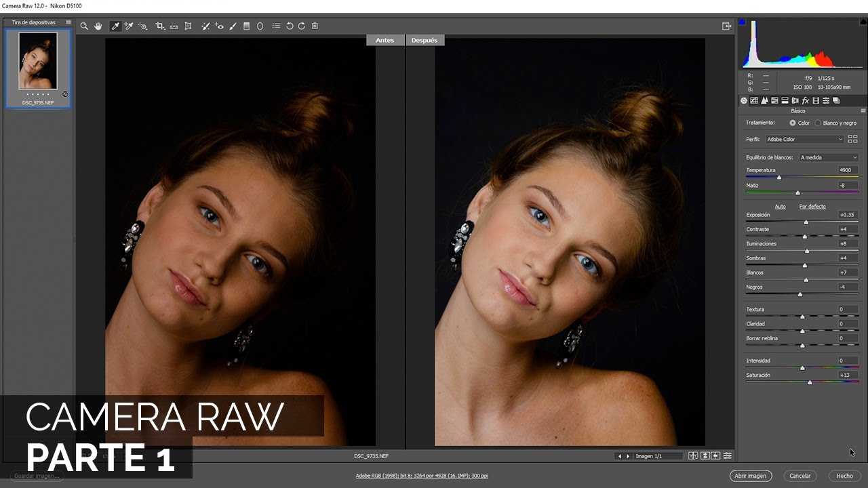
Task: Click the Auto tone link
Action: [x=780, y=206]
